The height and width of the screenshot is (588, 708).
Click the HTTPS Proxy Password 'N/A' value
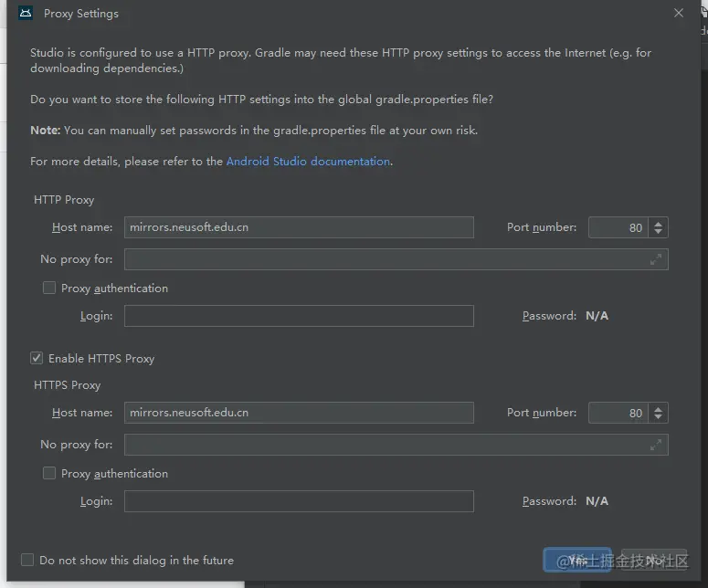click(x=597, y=501)
